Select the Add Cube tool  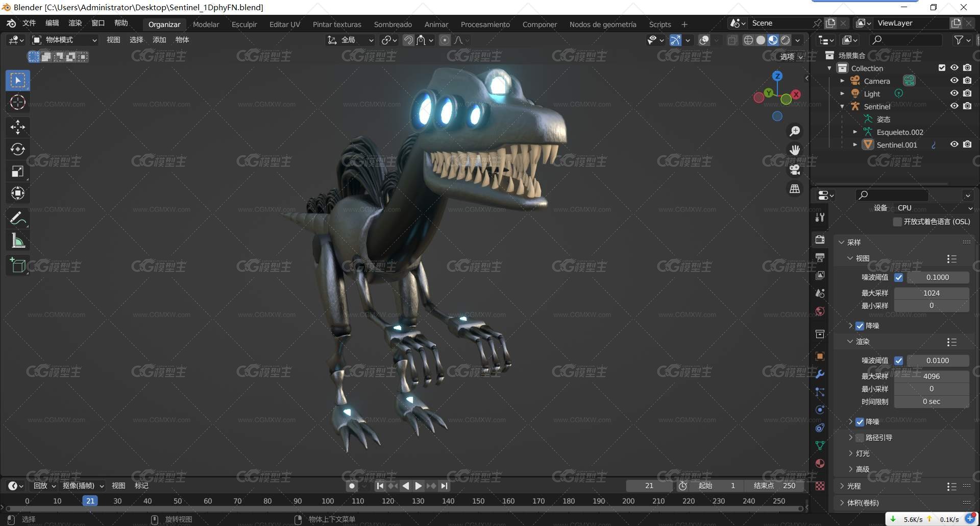pos(18,266)
